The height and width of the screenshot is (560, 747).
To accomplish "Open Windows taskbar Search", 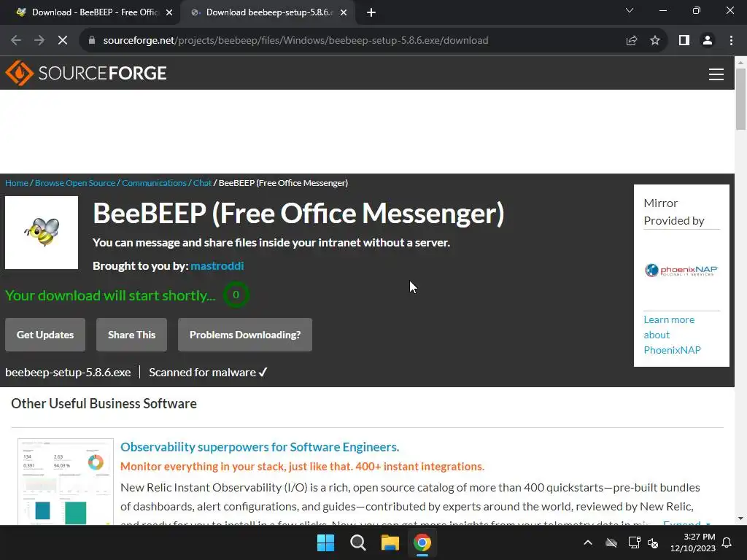I will [x=357, y=542].
